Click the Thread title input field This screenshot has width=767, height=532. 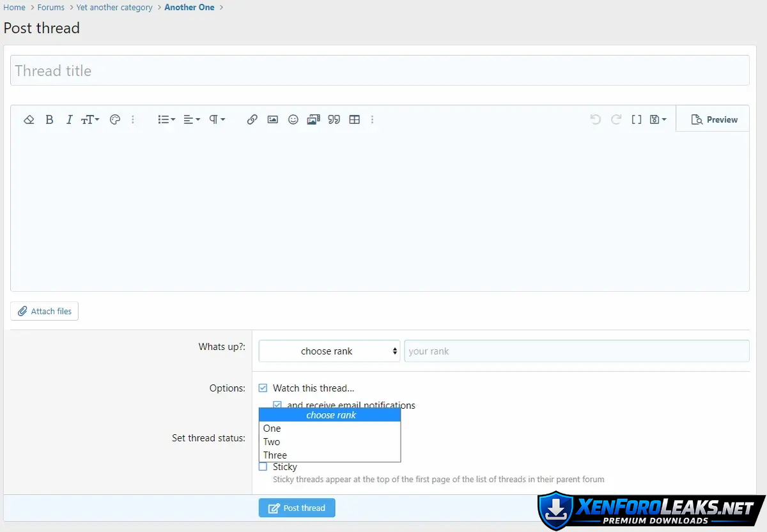[380, 71]
